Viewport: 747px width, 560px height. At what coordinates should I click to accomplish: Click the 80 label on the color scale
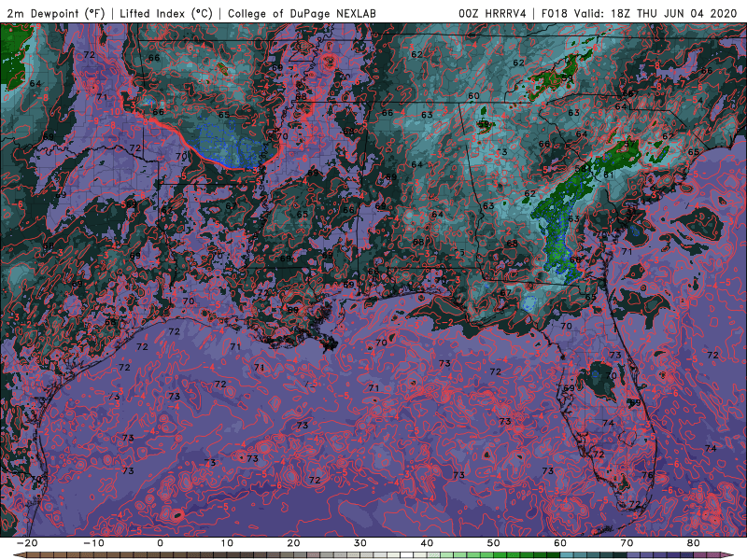coord(694,543)
